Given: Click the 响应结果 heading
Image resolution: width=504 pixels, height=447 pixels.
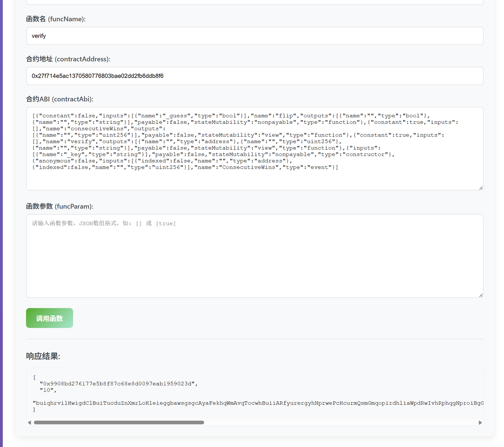Looking at the screenshot, I should pyautogui.click(x=43, y=356).
